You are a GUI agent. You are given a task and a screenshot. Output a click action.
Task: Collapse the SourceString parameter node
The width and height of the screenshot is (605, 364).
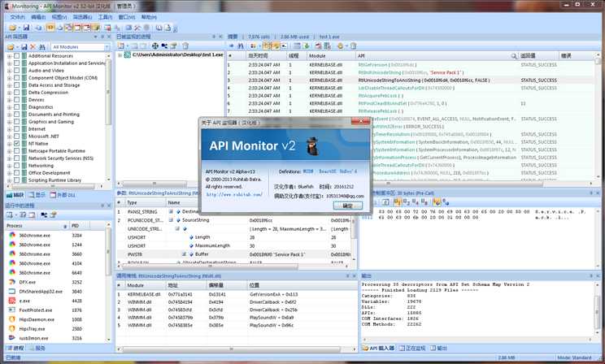tap(171, 220)
